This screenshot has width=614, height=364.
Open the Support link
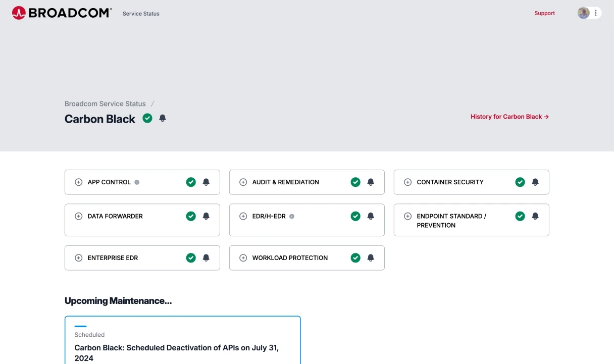[544, 14]
